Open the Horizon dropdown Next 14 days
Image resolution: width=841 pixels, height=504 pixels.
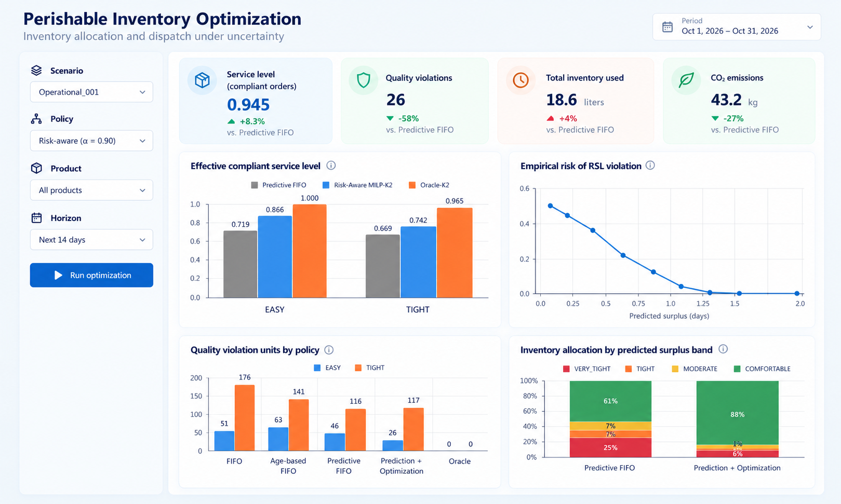coord(91,240)
